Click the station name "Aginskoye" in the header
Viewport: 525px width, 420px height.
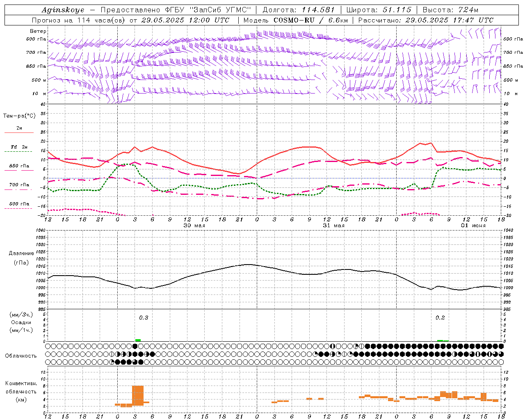point(63,10)
